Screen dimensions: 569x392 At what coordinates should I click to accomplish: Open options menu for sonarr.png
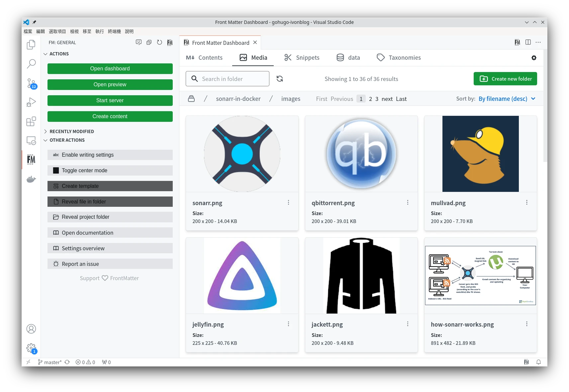click(x=288, y=202)
